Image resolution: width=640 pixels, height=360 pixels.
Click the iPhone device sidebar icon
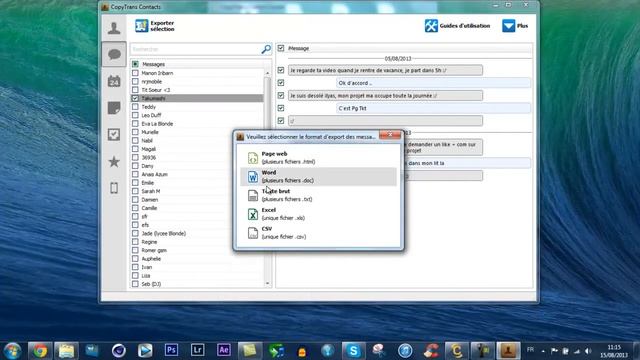[114, 188]
